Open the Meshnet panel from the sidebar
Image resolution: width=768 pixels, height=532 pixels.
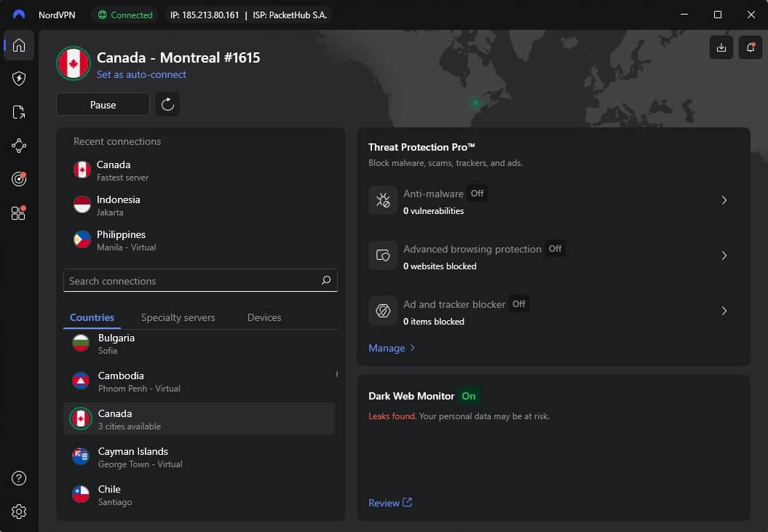(x=18, y=146)
